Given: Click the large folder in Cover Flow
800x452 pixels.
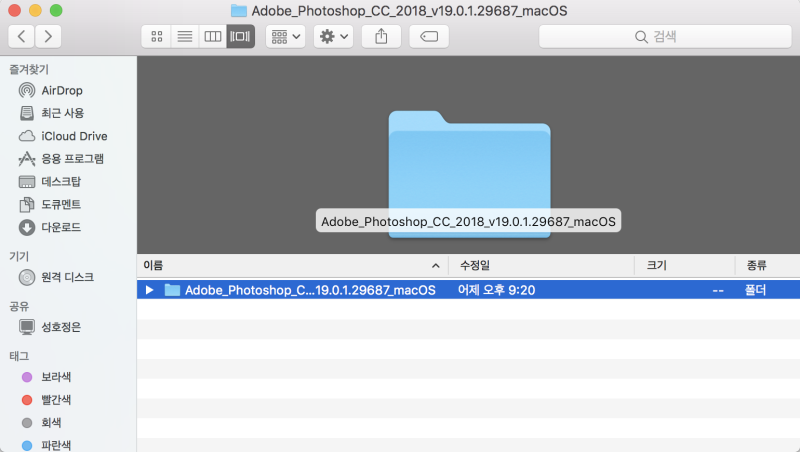Looking at the screenshot, I should [469, 173].
